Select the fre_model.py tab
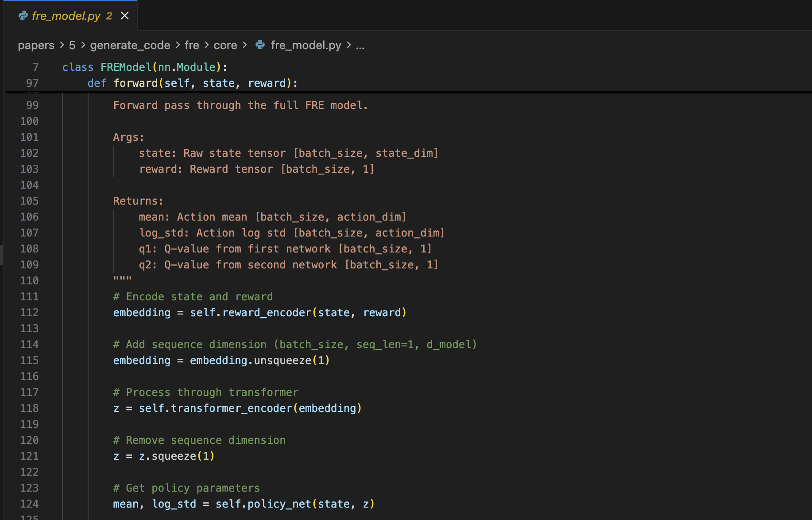This screenshot has height=520, width=812. click(66, 16)
